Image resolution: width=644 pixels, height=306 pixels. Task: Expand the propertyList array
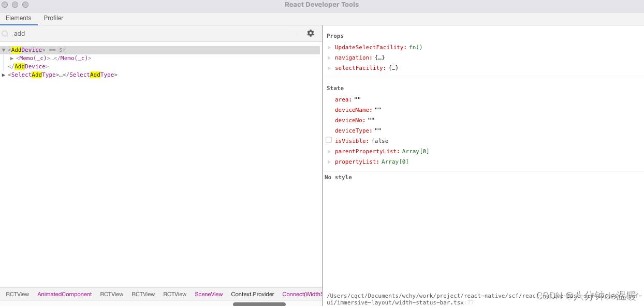[x=329, y=162]
